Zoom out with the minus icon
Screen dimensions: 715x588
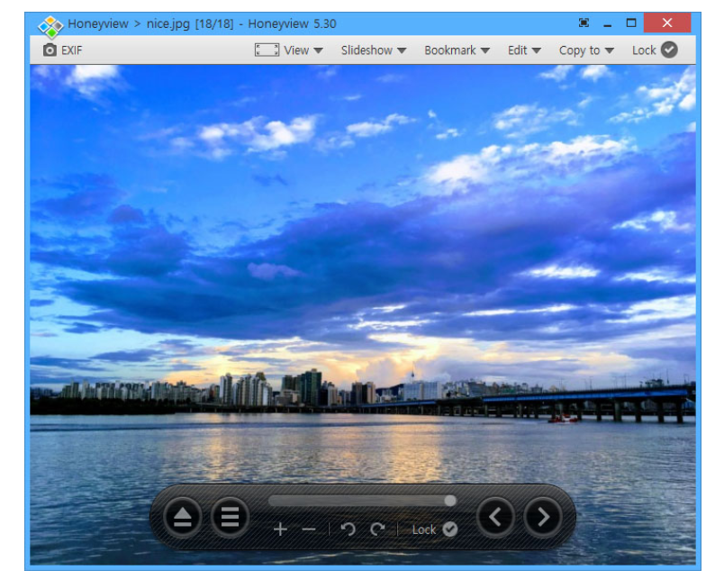309,529
